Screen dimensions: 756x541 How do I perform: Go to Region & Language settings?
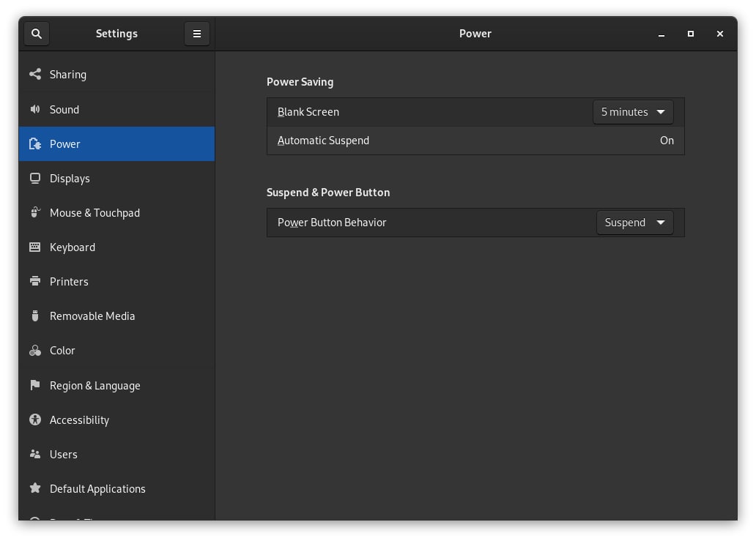[x=94, y=386]
